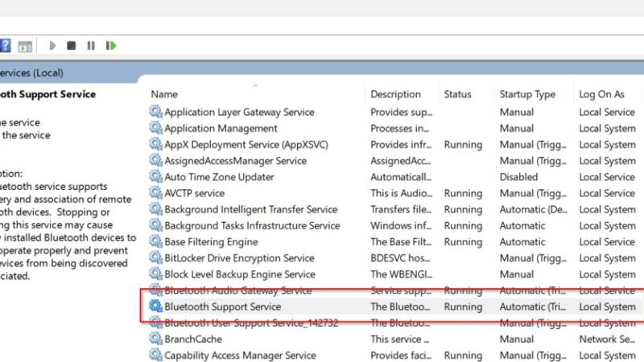Select Base Filtering Engine name

point(211,242)
